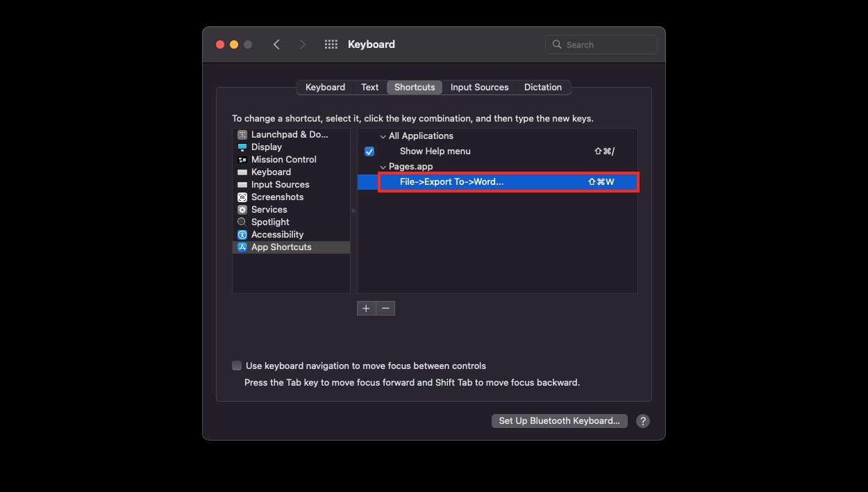The width and height of the screenshot is (868, 492).
Task: Add a new shortcut with plus button
Action: point(366,309)
